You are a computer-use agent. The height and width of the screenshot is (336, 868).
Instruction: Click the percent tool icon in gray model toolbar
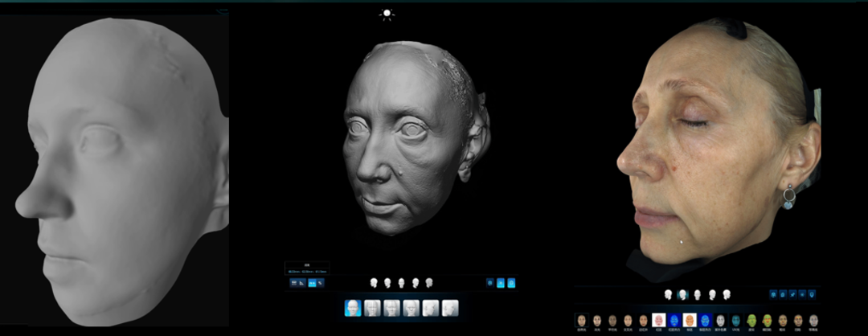tap(321, 283)
